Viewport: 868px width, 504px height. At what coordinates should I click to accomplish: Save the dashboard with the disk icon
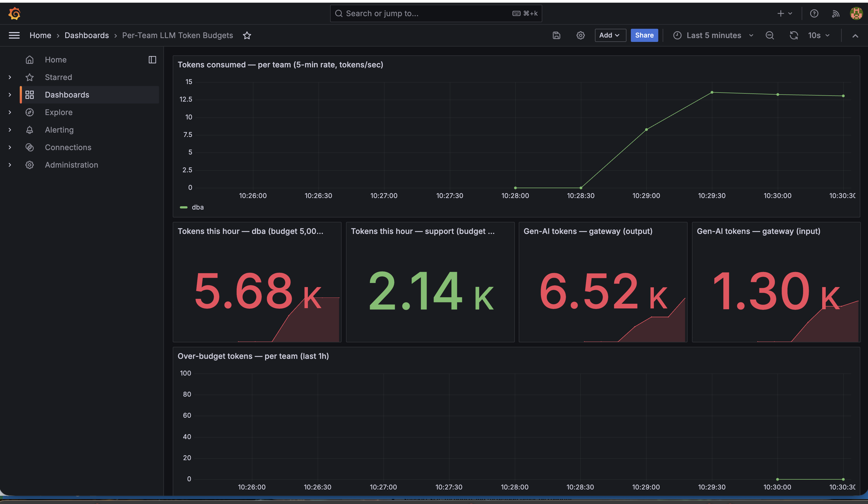[x=556, y=35]
